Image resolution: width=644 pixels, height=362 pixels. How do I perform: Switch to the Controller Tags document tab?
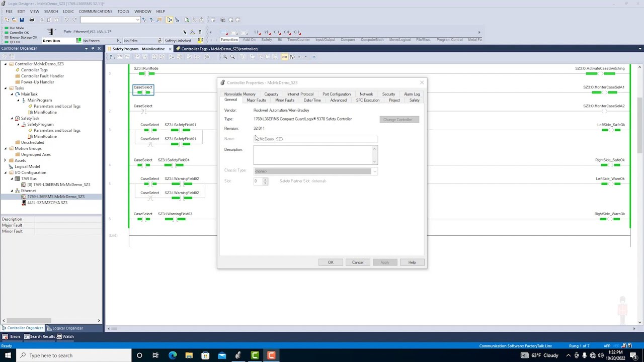219,49
